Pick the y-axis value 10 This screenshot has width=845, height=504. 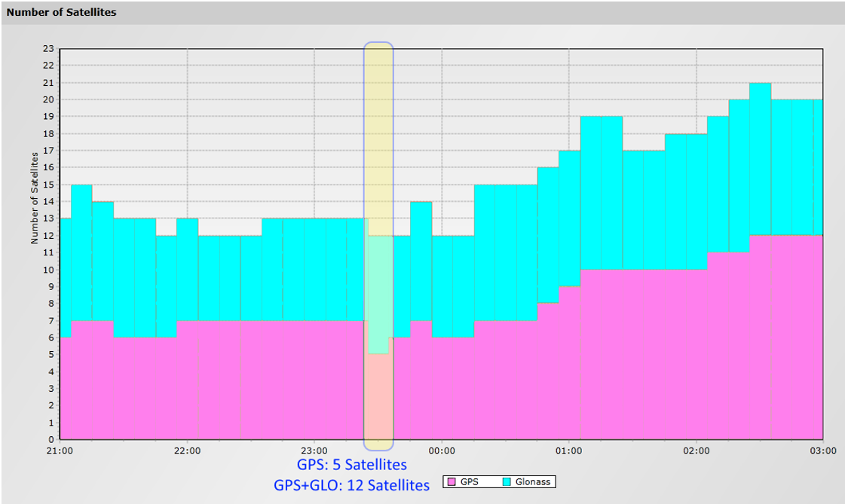(49, 270)
